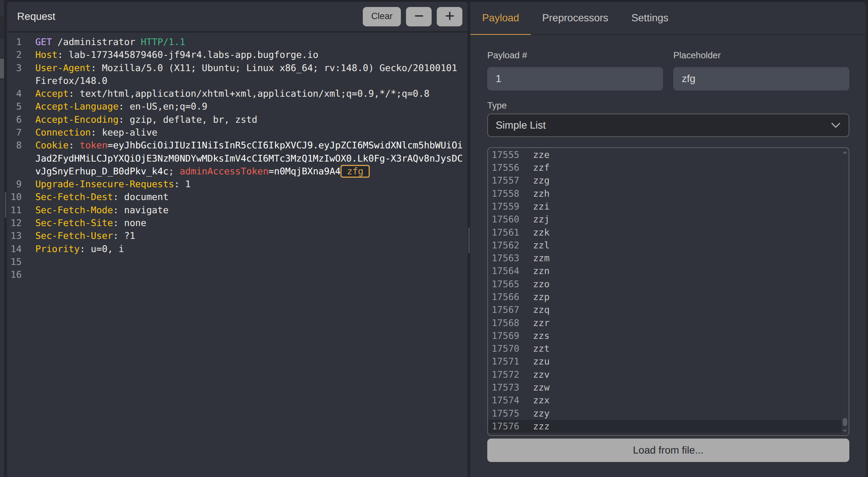868x477 pixels.
Task: Click the adminAccessToken cookie value in the request
Action: click(x=306, y=171)
